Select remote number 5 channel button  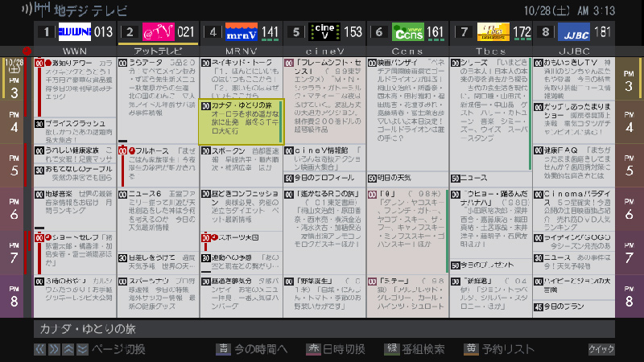click(x=295, y=32)
